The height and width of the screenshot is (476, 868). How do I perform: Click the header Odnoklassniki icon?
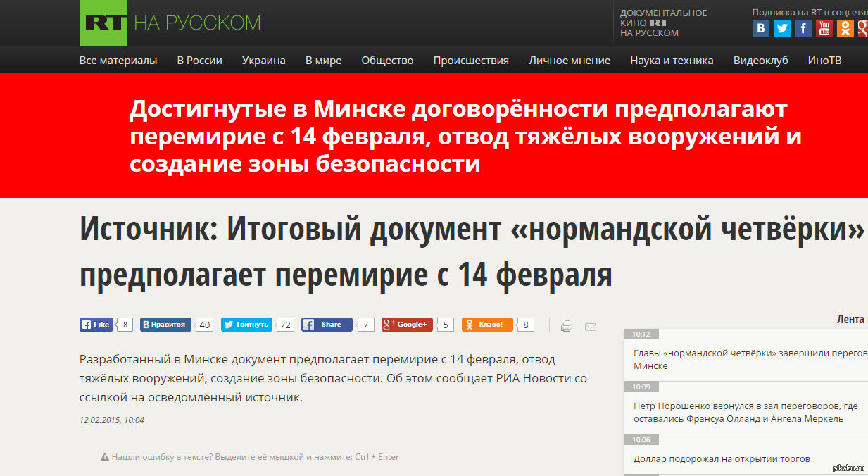tap(845, 28)
